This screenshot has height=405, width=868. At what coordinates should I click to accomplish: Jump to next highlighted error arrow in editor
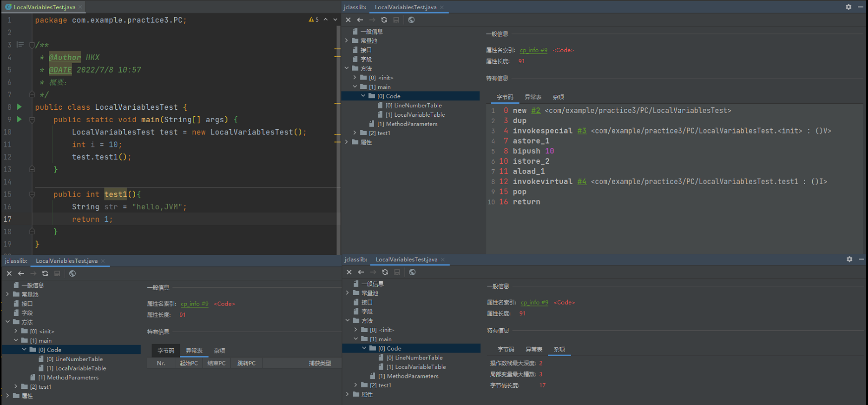(x=335, y=20)
